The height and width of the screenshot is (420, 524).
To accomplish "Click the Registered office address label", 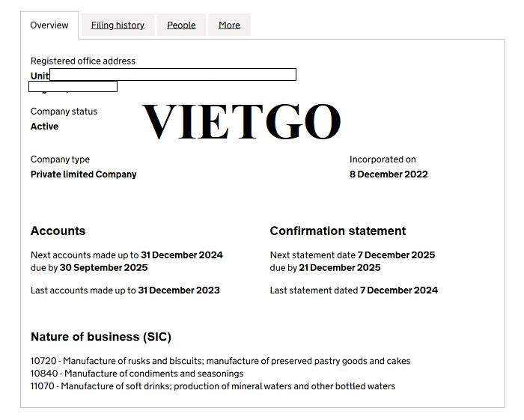I will pyautogui.click(x=83, y=61).
